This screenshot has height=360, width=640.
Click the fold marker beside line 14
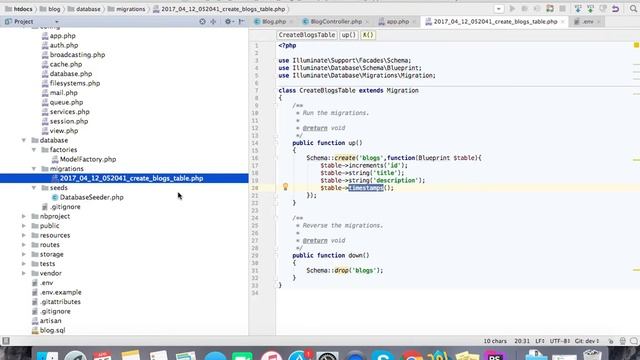(x=276, y=143)
